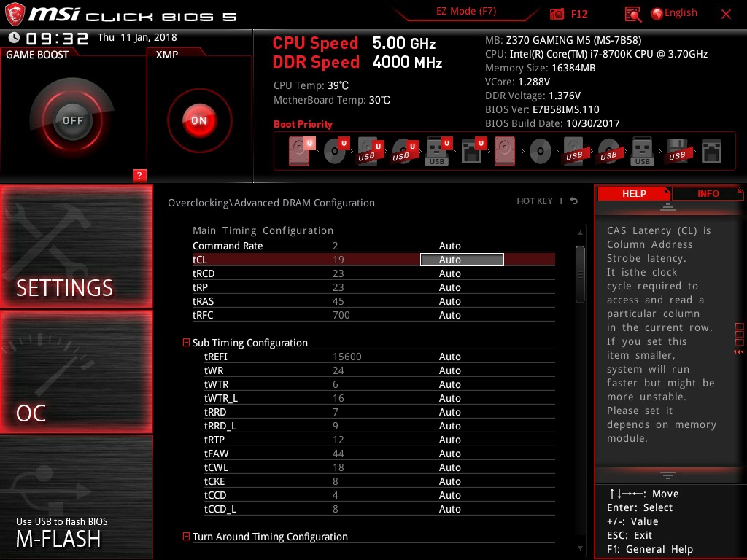Click the tREFI value 15600
This screenshot has height=560, width=747.
[x=347, y=357]
